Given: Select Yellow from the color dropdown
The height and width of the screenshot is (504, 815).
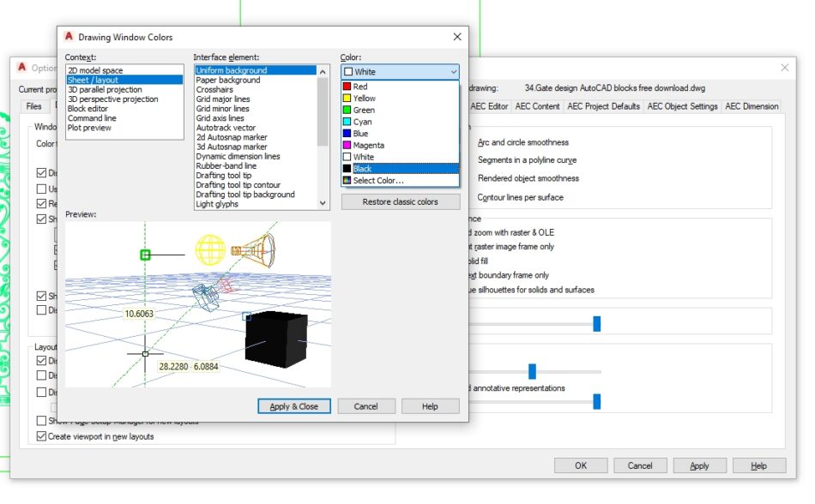Looking at the screenshot, I should (x=369, y=98).
